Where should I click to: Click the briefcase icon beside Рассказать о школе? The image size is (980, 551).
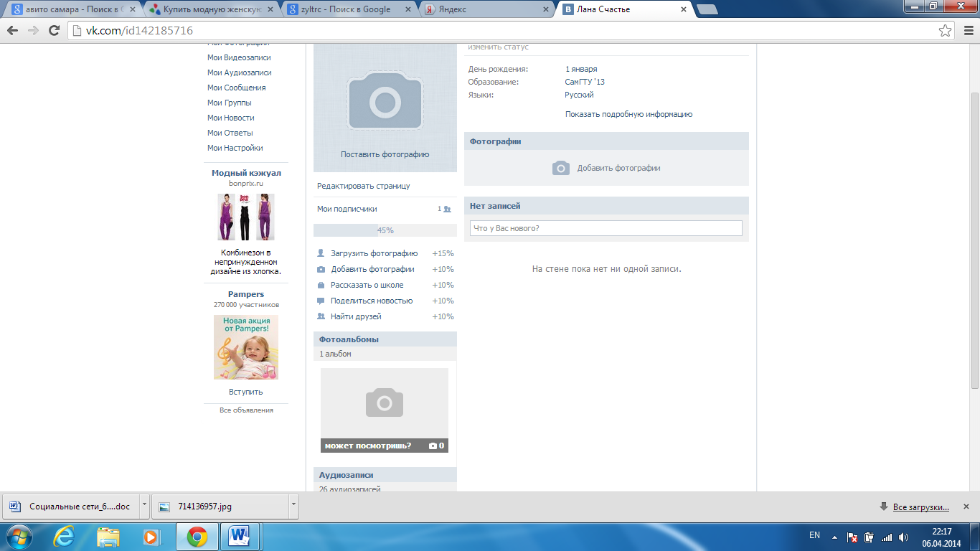(x=321, y=286)
